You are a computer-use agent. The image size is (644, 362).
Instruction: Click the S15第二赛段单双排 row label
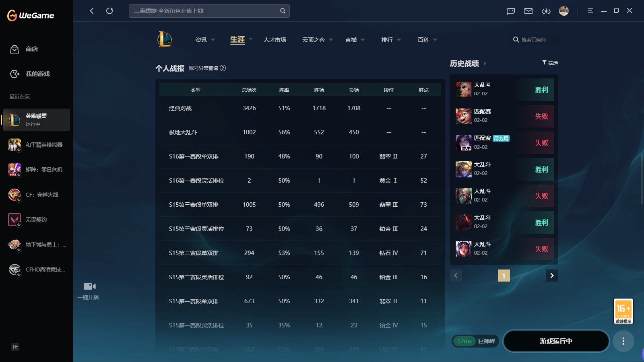pyautogui.click(x=194, y=253)
